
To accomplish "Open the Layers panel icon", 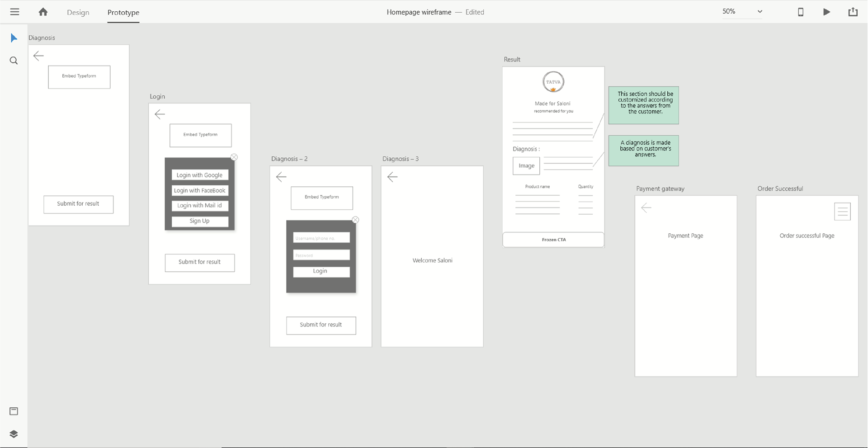I will coord(14,434).
